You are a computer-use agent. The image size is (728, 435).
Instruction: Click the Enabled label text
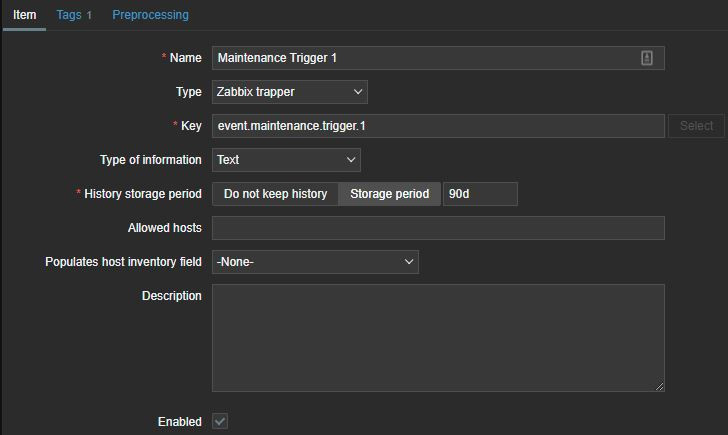pos(179,422)
